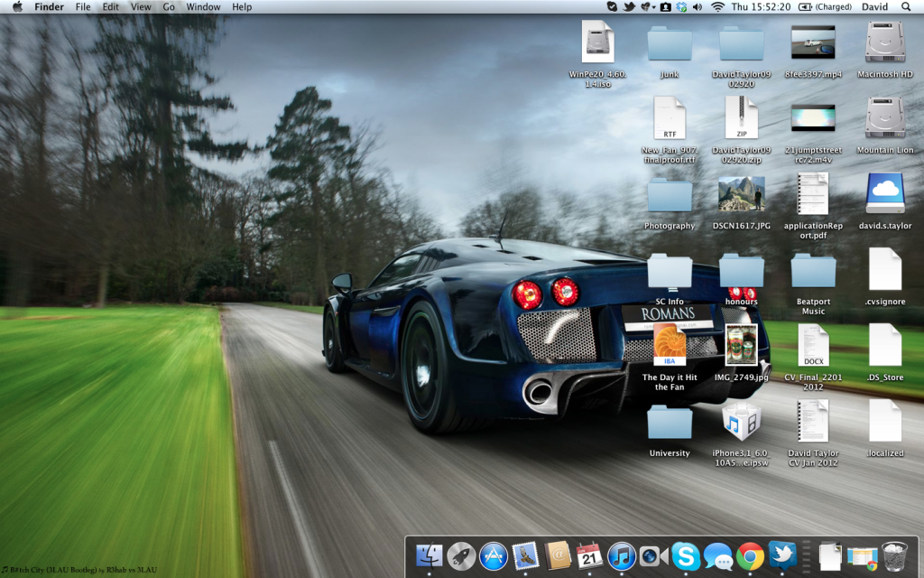Open the volume control in menu bar
Screen dimensions: 924x578
[699, 6]
